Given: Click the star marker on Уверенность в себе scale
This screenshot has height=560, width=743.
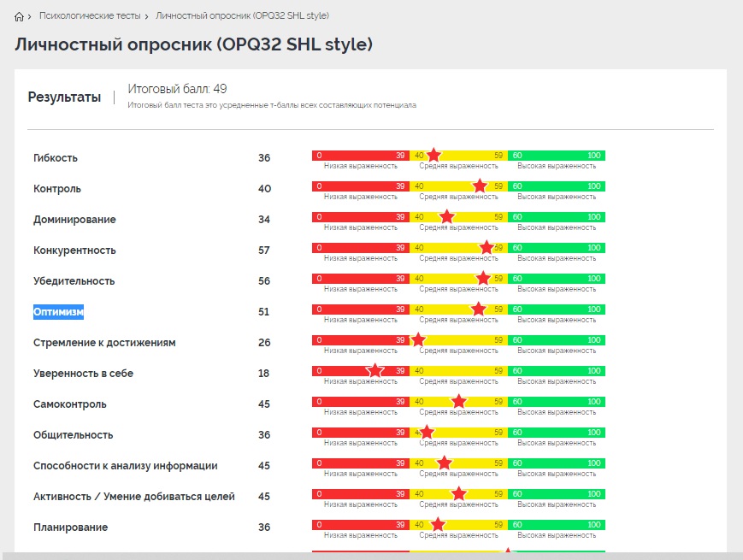Looking at the screenshot, I should pos(374,370).
